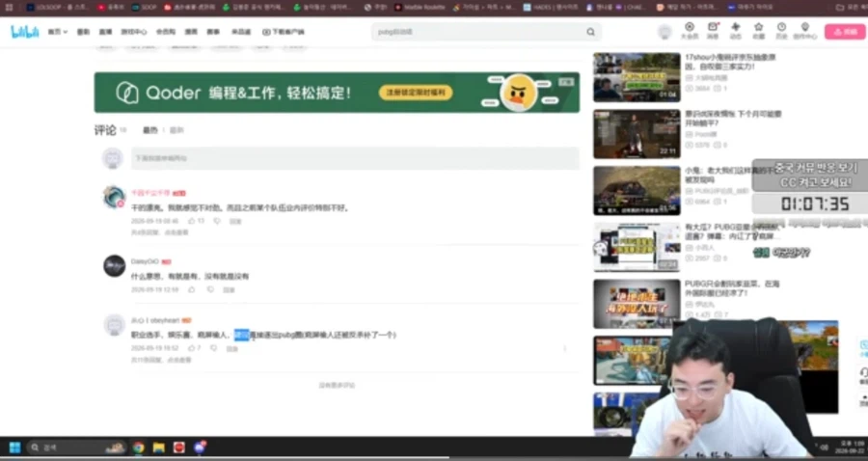Open the obeyheart username
The image size is (868, 461).
[x=155, y=320]
